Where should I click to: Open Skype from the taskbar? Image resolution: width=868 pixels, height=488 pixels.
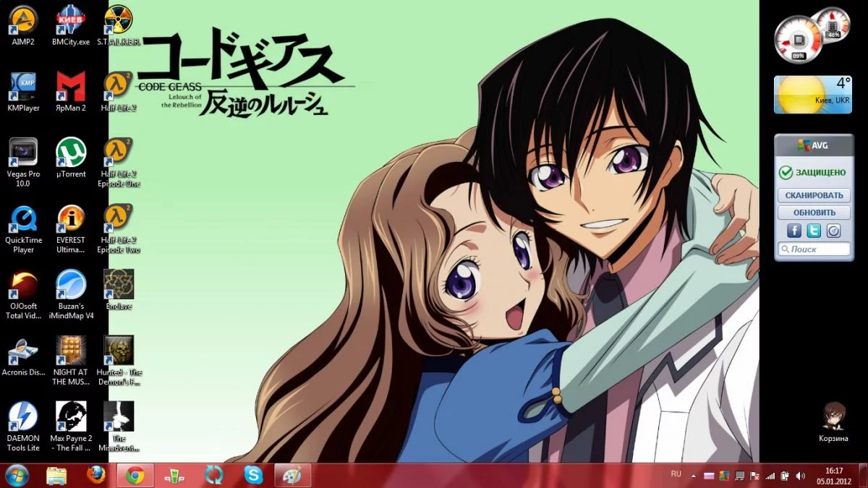(x=253, y=475)
